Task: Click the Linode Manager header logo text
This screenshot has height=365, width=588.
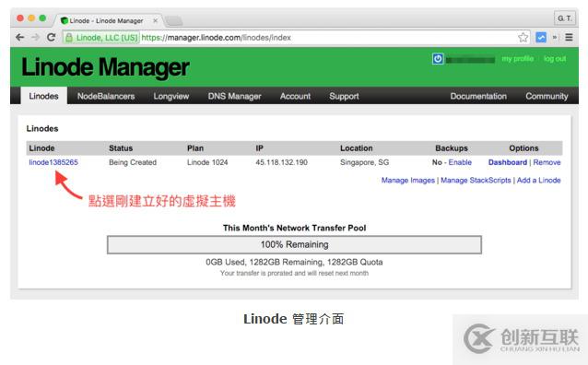Action: coord(105,67)
